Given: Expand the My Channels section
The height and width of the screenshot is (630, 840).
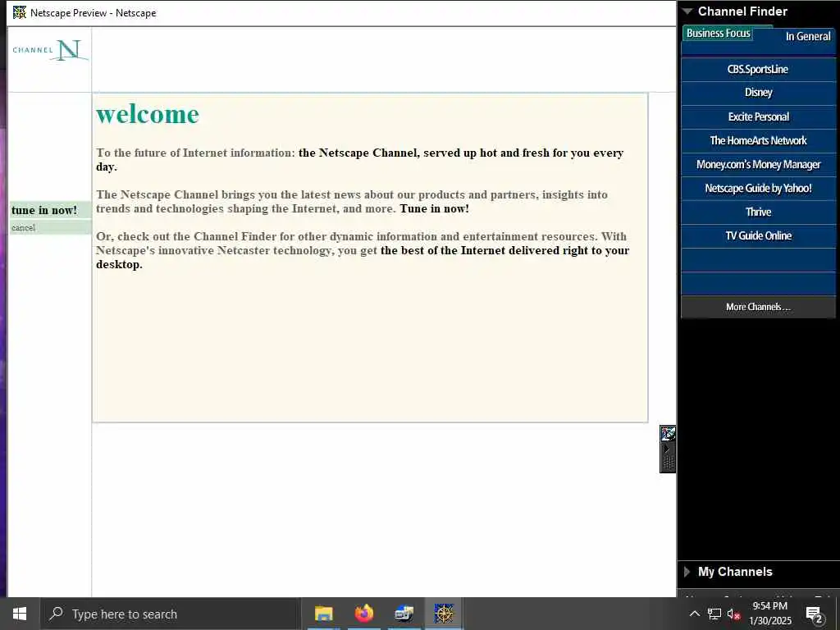Looking at the screenshot, I should tap(687, 572).
